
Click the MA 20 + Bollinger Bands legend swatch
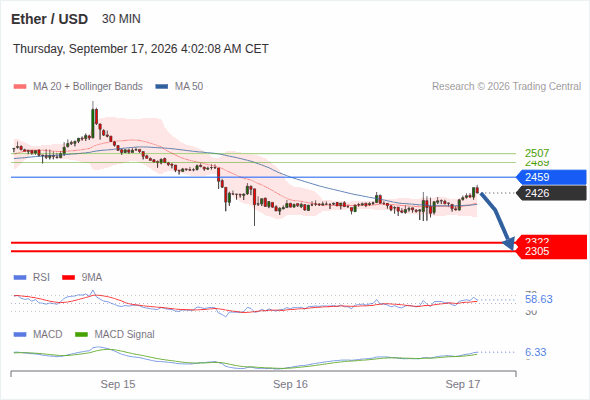[x=20, y=87]
